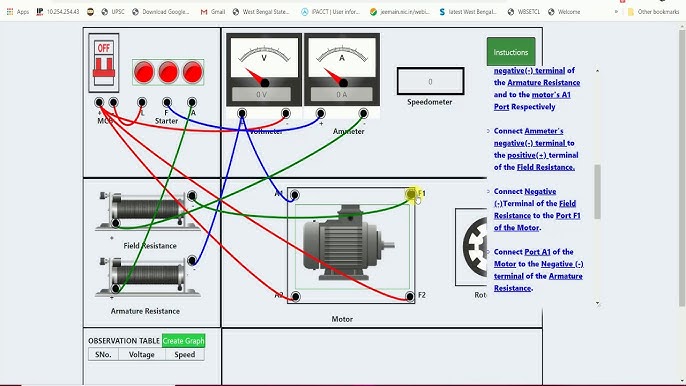Viewport: 686px width, 386px height.
Task: Click the Speed column header
Action: point(185,354)
